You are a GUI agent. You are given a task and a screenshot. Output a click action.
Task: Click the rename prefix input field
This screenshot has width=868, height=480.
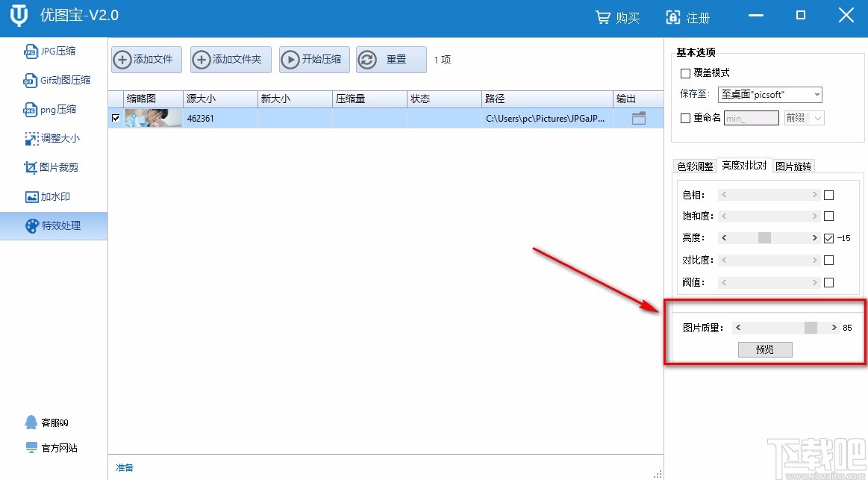click(x=751, y=118)
